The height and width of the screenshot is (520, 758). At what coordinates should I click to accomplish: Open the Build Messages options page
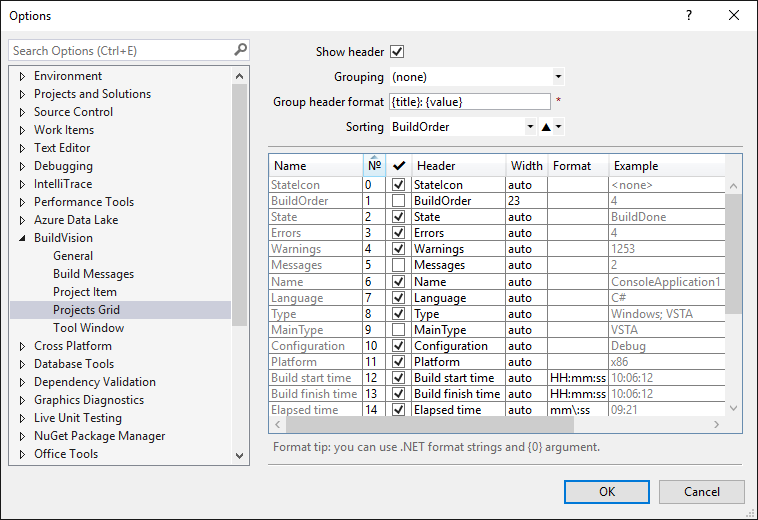(x=93, y=274)
